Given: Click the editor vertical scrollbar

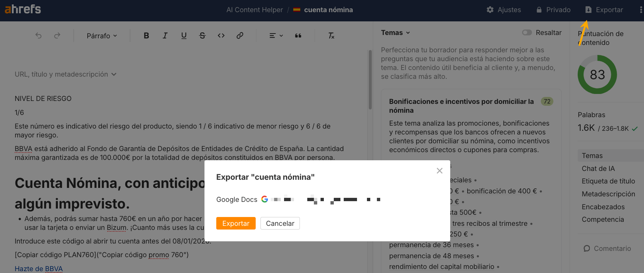Looking at the screenshot, I should [x=370, y=80].
